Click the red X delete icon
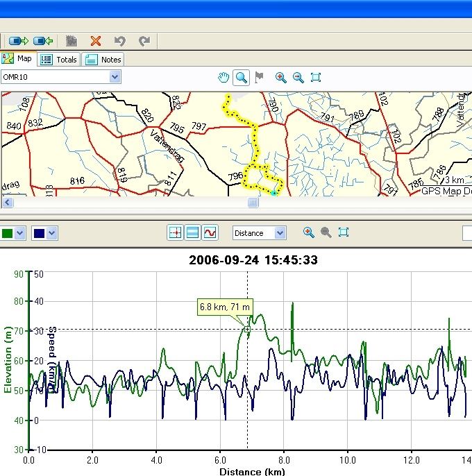The width and height of the screenshot is (472, 476). coord(96,41)
